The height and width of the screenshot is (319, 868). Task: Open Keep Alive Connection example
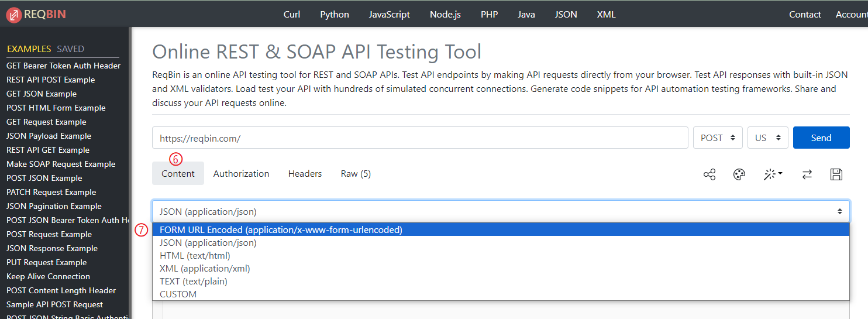[x=48, y=276]
